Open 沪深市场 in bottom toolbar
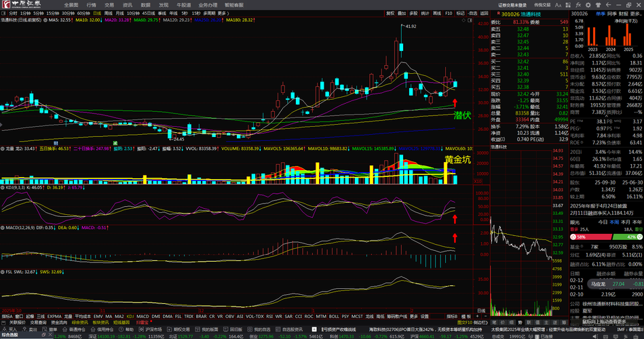This screenshot has height=339, width=644. click(x=151, y=329)
